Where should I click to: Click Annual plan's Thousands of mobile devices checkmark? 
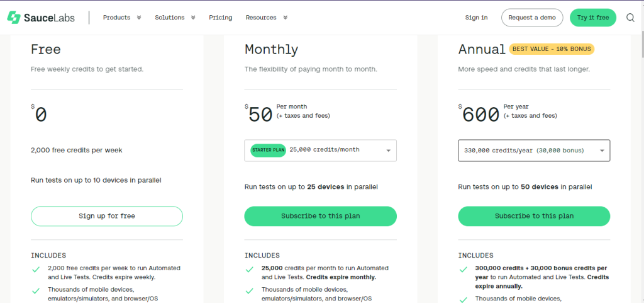click(x=464, y=300)
